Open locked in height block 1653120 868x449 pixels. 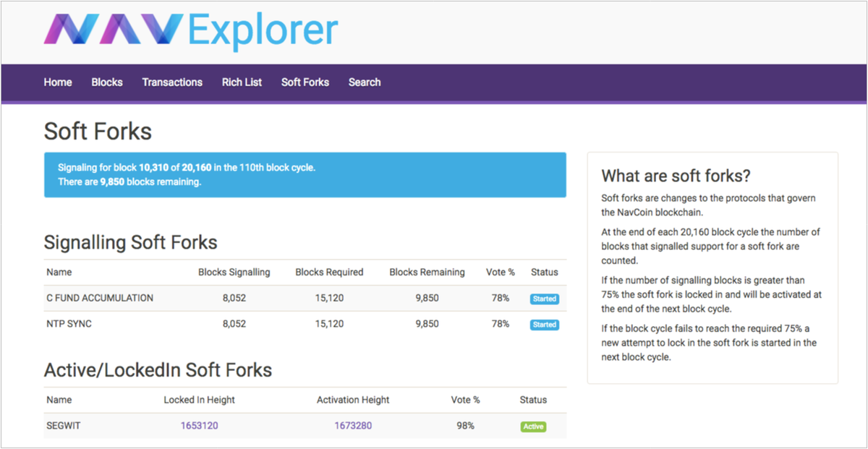coord(200,426)
